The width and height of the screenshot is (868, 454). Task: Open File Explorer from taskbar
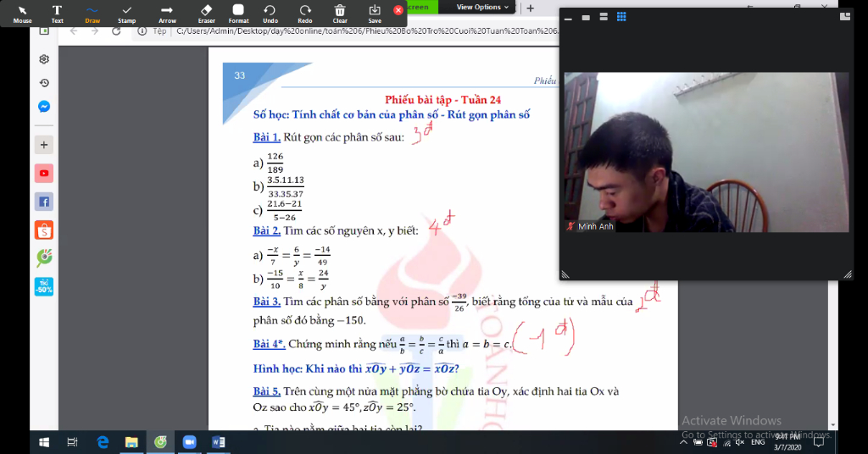(131, 442)
